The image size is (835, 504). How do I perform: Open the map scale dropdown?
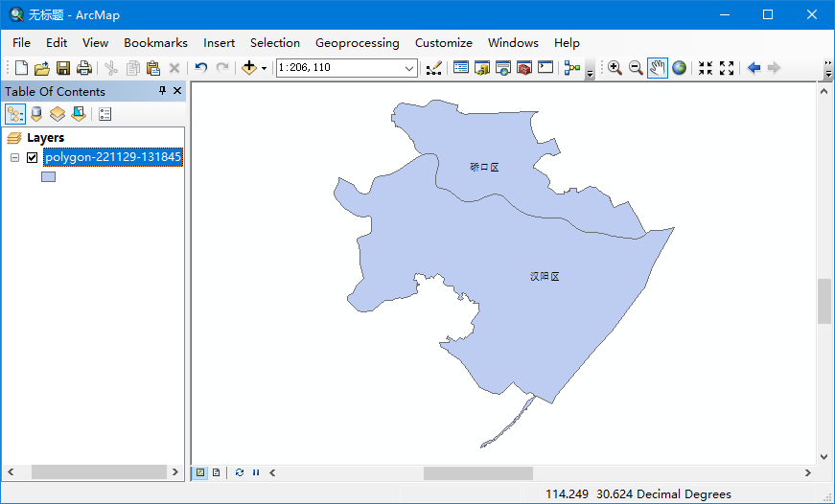[x=409, y=68]
